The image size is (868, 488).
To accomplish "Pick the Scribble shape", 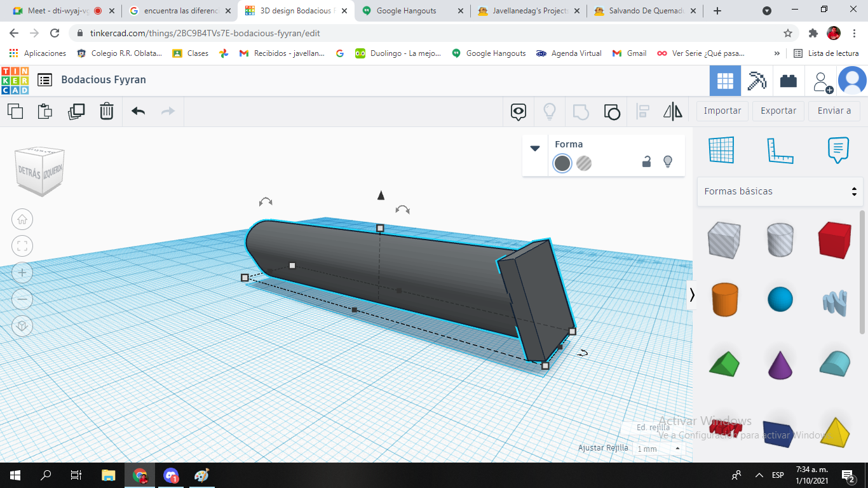I will [x=835, y=301].
